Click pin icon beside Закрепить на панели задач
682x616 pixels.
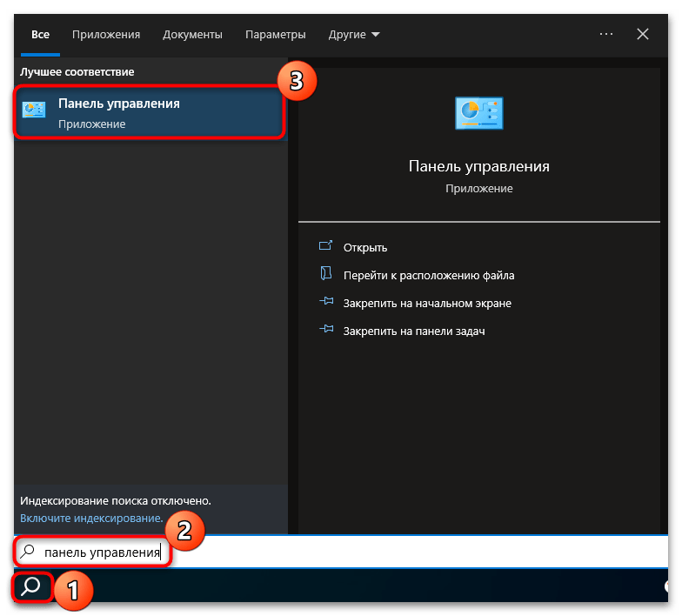326,329
